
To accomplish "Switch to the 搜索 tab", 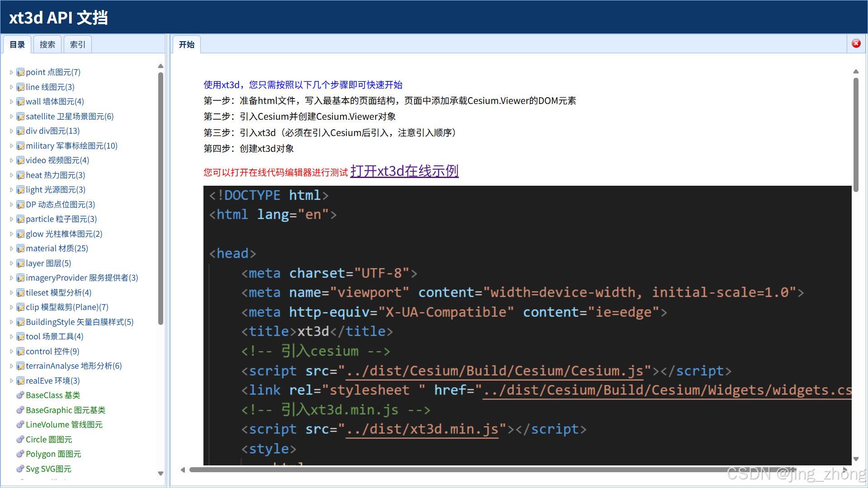I will (x=47, y=44).
